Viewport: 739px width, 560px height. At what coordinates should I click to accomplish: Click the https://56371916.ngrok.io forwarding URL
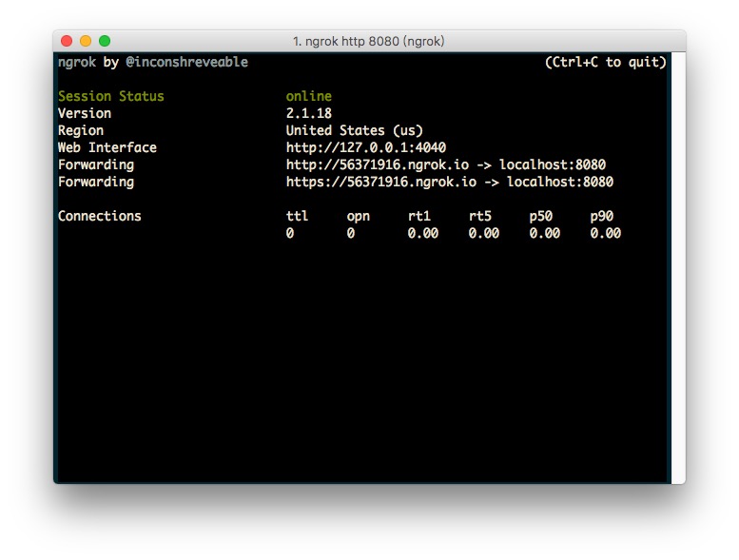click(x=380, y=182)
